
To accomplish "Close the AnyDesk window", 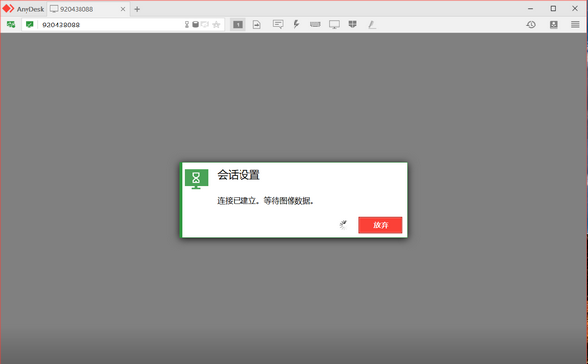I will tap(575, 8).
